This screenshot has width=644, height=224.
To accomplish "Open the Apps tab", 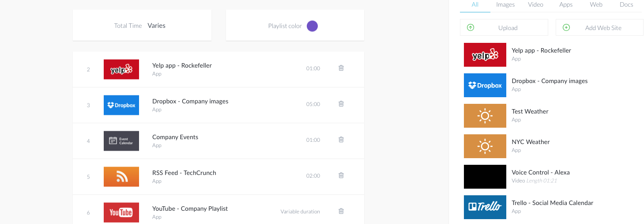I will [x=566, y=5].
